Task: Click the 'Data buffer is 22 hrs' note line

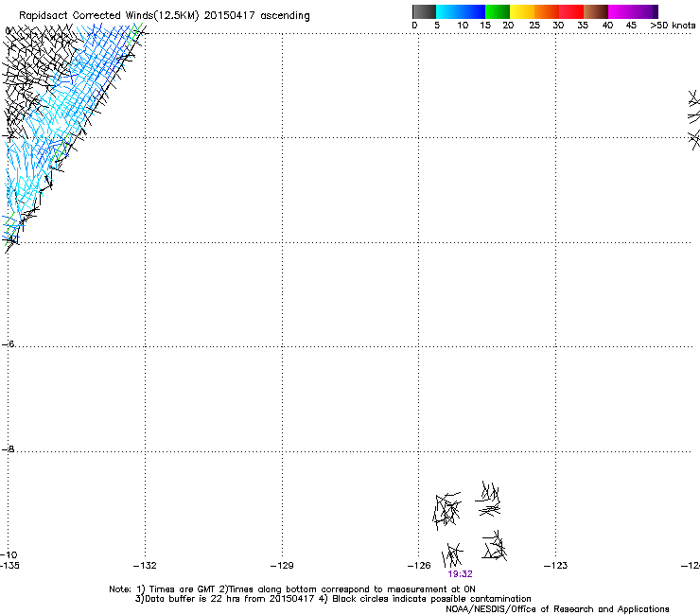Action: point(333,599)
